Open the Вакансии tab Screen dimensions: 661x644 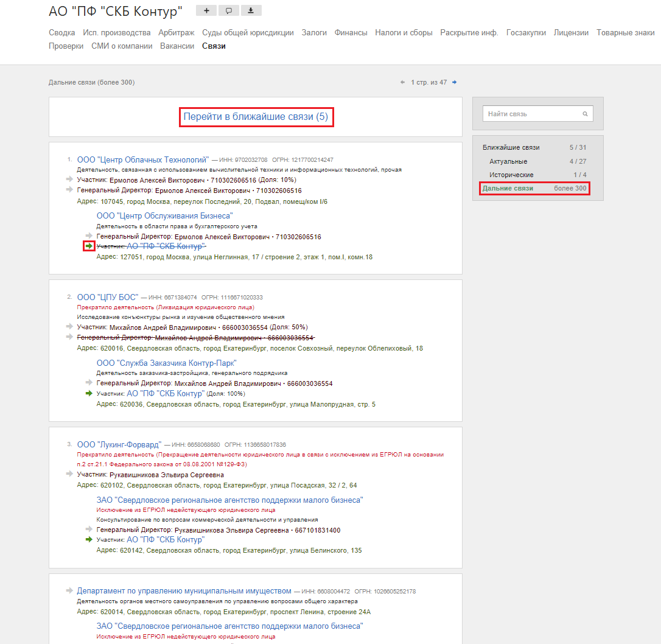pos(177,46)
